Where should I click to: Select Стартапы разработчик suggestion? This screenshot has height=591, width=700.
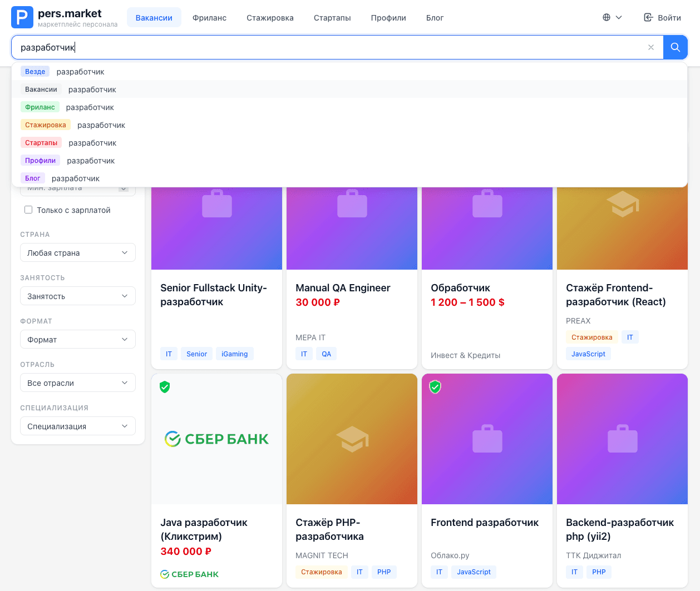click(x=349, y=143)
